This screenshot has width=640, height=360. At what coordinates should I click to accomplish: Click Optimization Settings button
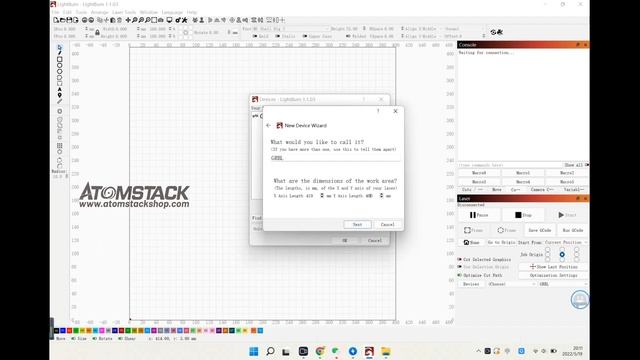click(x=553, y=276)
